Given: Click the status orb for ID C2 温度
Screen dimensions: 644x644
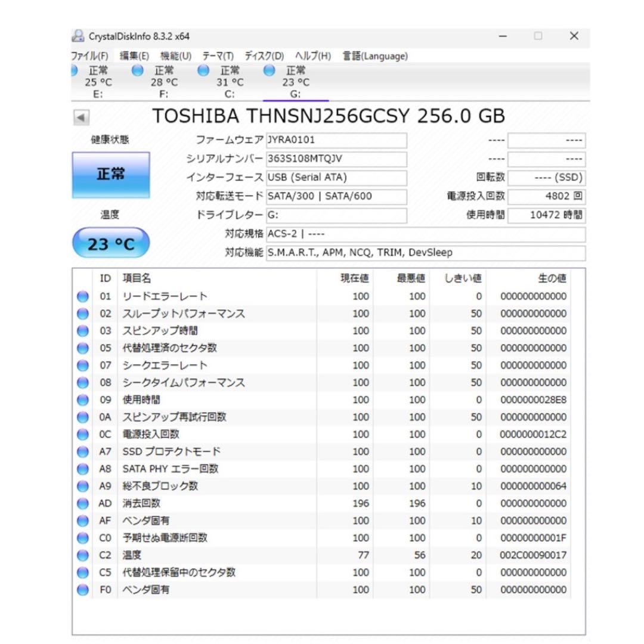Looking at the screenshot, I should 82,555.
